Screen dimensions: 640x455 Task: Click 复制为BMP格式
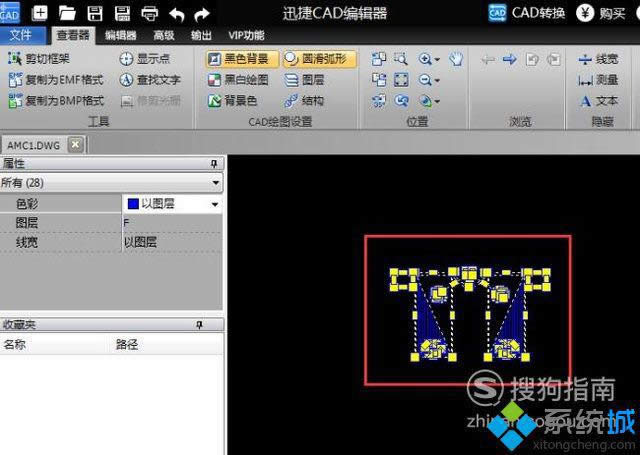coord(56,100)
